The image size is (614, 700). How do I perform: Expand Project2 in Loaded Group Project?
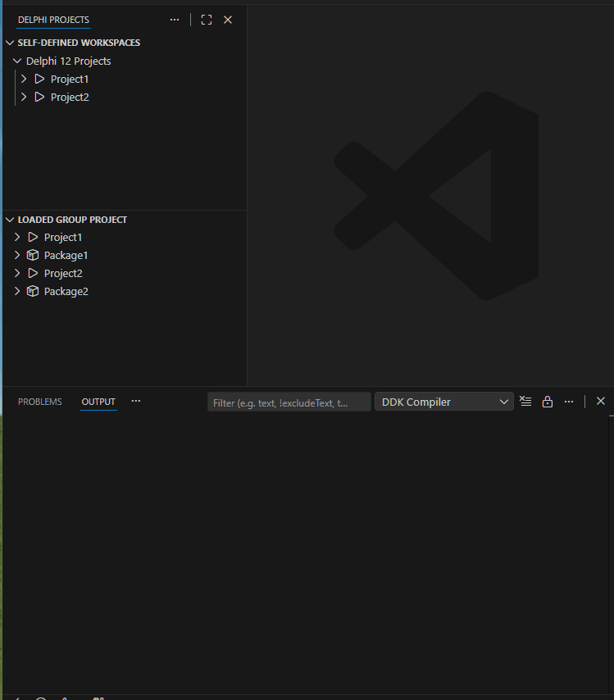click(17, 273)
